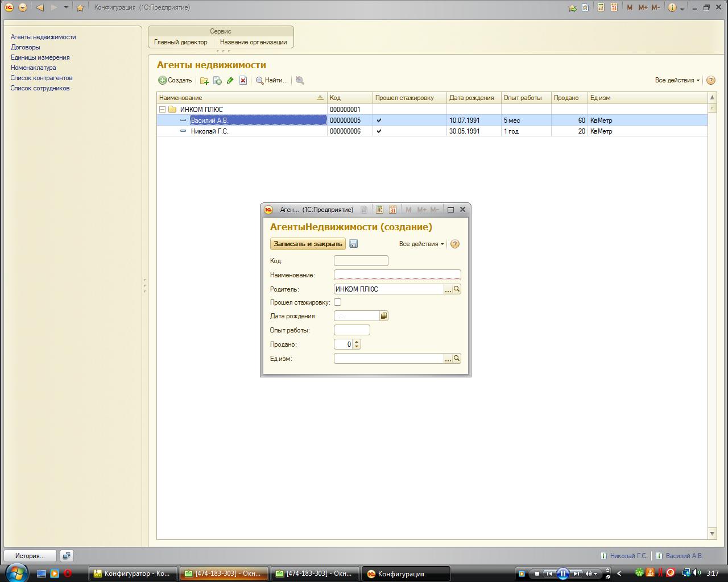Expand the dropdown beside the info icon
The image size is (728, 582).
pos(682,8)
